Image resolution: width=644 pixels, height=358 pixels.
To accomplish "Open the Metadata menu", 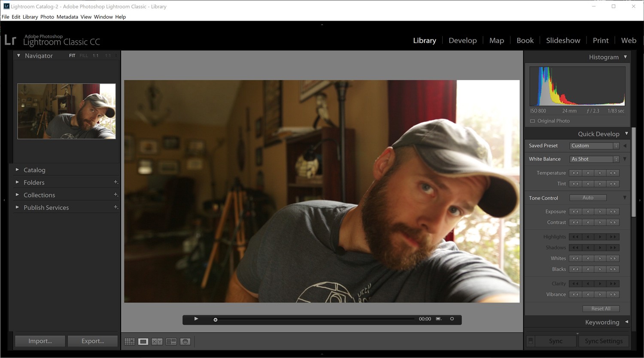I will 67,17.
